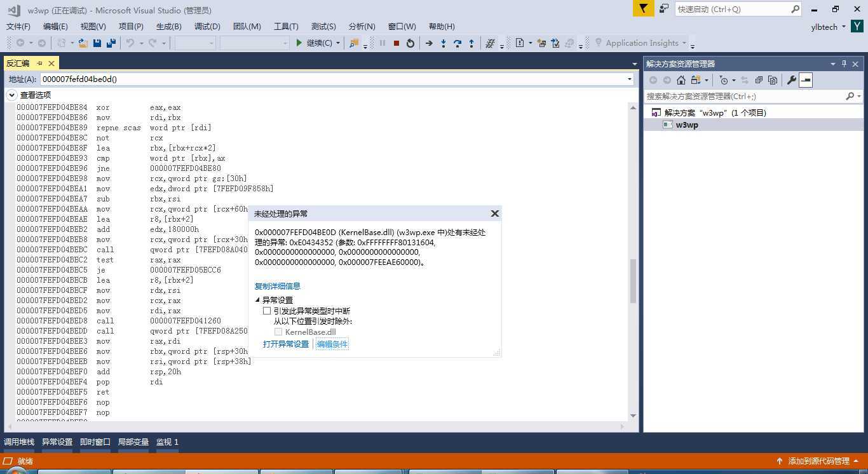Switch to the Locals tab
868x474 pixels.
coord(133,442)
